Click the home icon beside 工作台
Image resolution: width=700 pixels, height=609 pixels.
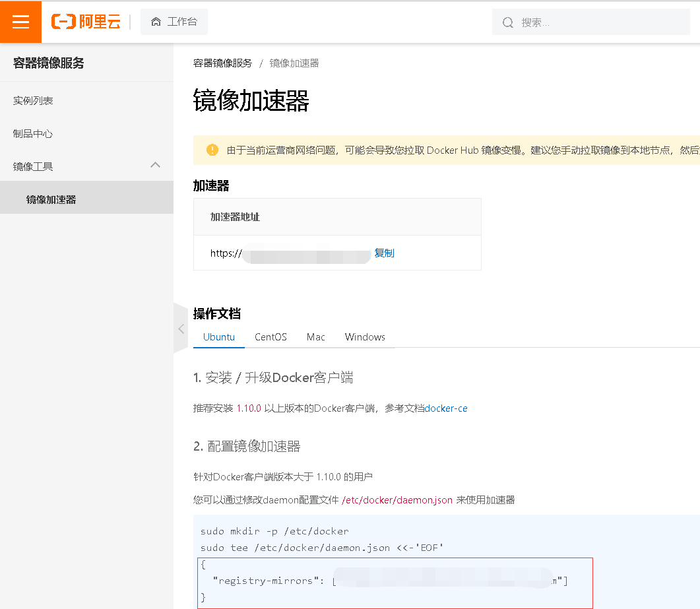(x=156, y=21)
